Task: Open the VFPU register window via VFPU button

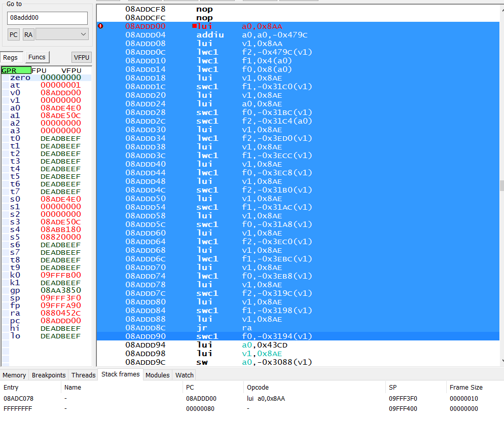Action: pyautogui.click(x=81, y=57)
